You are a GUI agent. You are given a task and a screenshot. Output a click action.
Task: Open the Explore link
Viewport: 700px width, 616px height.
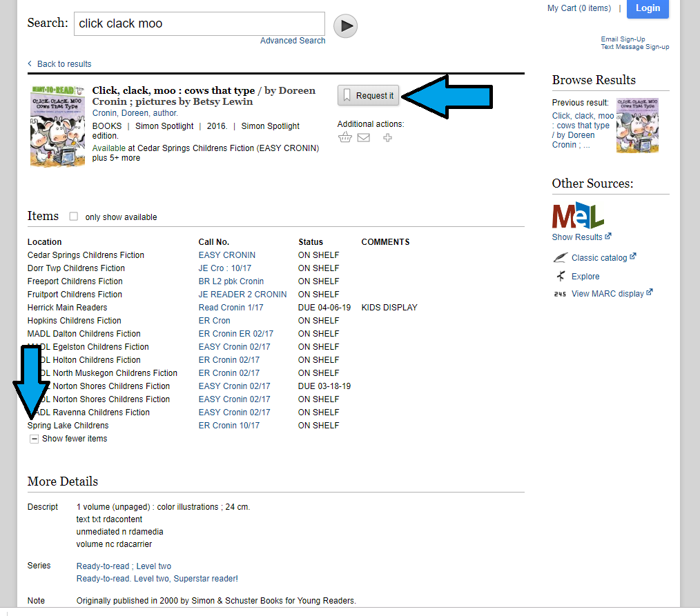tap(585, 277)
